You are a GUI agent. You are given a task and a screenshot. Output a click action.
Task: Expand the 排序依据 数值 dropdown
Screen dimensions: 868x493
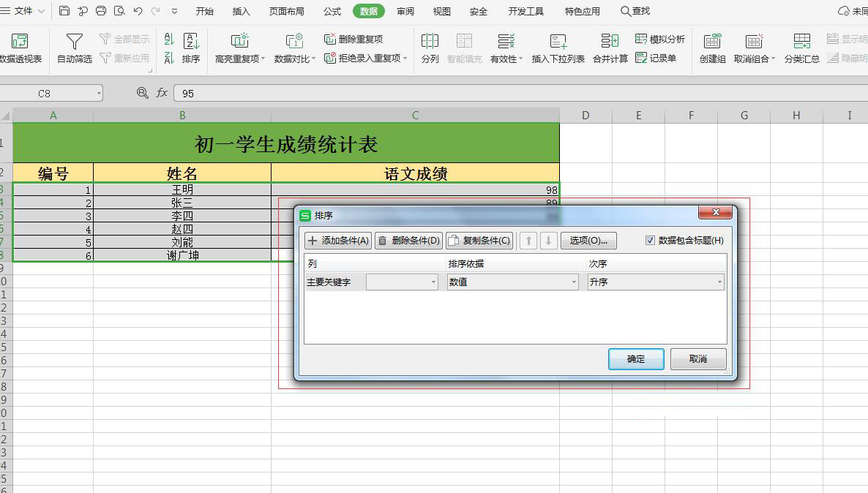point(512,282)
